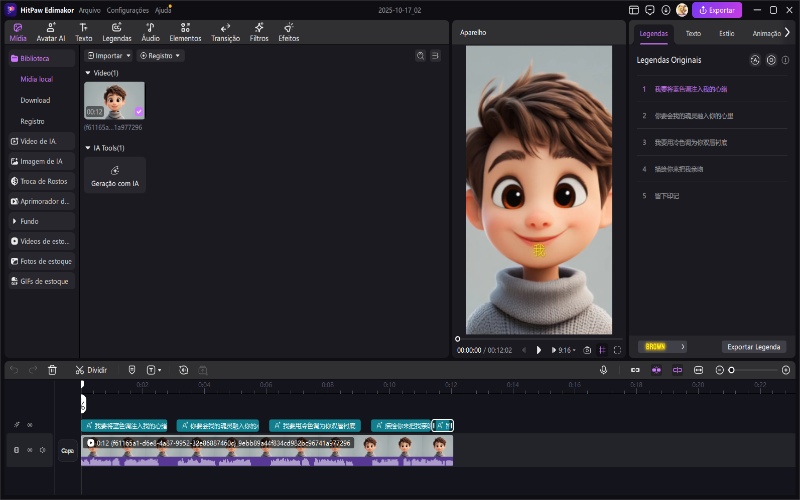Open the Importar dropdown
The width and height of the screenshot is (800, 500).
(108, 56)
